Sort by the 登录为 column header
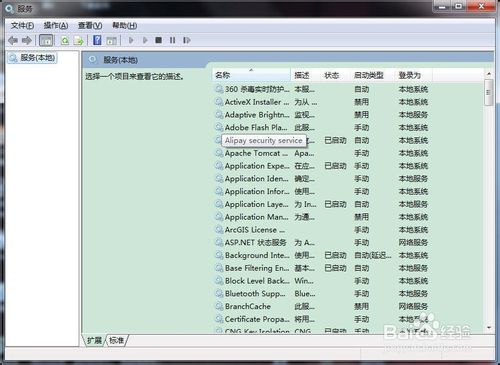The height and width of the screenshot is (365, 500). (414, 75)
